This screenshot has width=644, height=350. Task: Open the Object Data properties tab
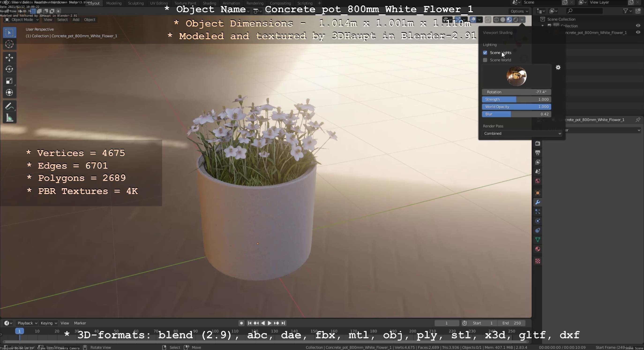[x=538, y=240]
